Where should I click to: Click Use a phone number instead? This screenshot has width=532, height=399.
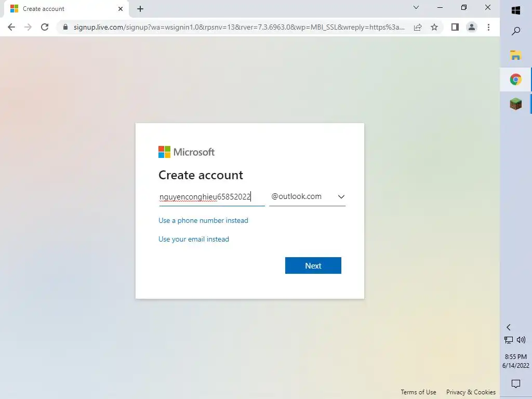coord(203,220)
